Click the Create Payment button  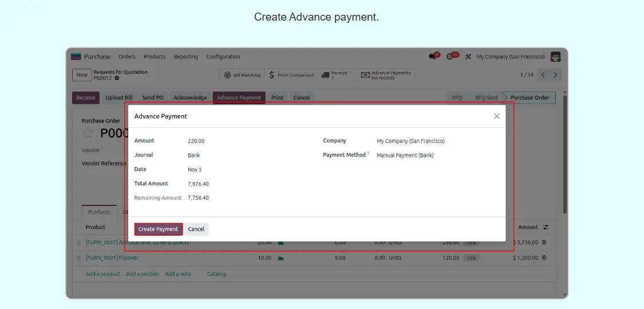158,229
